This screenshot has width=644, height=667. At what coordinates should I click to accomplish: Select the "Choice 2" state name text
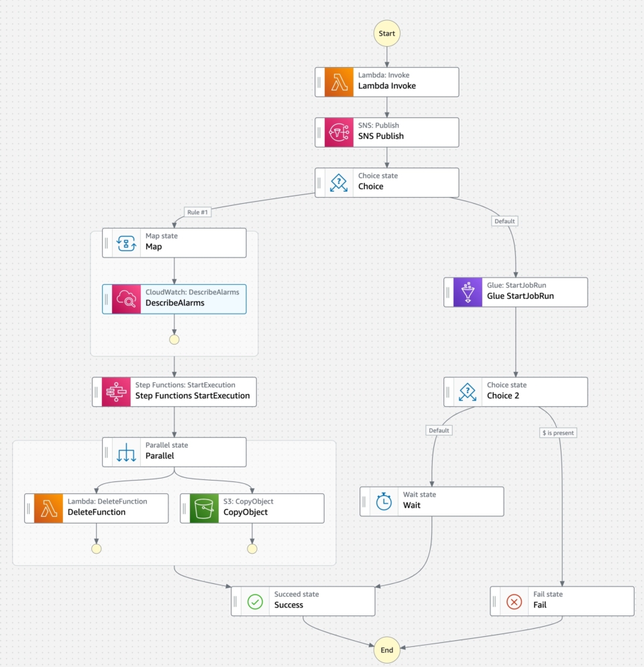pos(503,396)
